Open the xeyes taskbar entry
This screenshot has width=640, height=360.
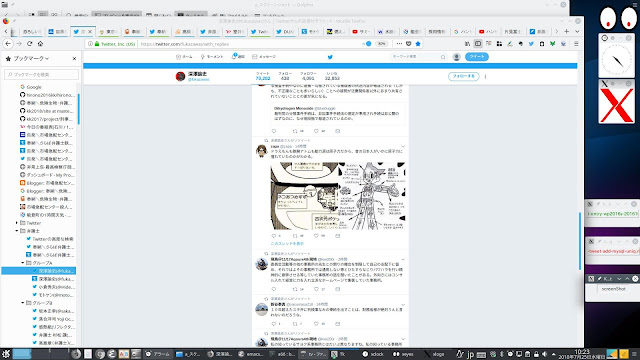(x=403, y=354)
